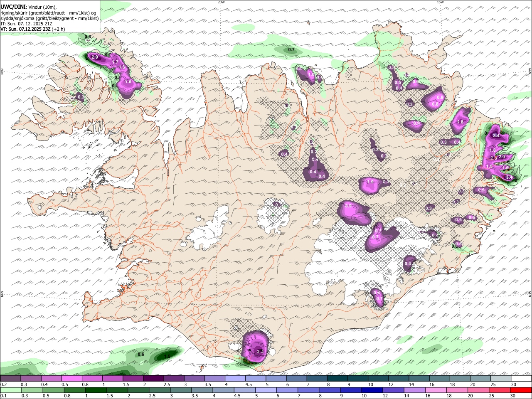Viewport: 532px width, 399px height.
Task: Click the deep blue lower swatch between 10 and 12
Action: point(372,390)
